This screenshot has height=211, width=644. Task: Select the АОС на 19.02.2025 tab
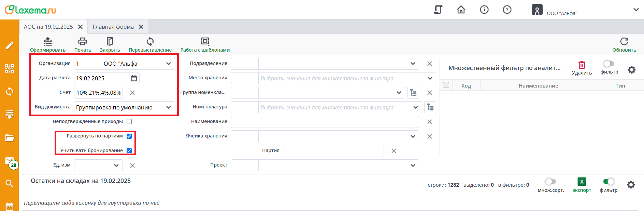(48, 27)
